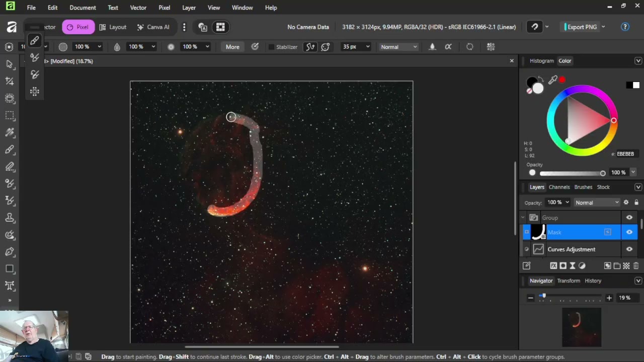Zoom in with Navigator plus button
This screenshot has width=644, height=362.
coord(609,298)
